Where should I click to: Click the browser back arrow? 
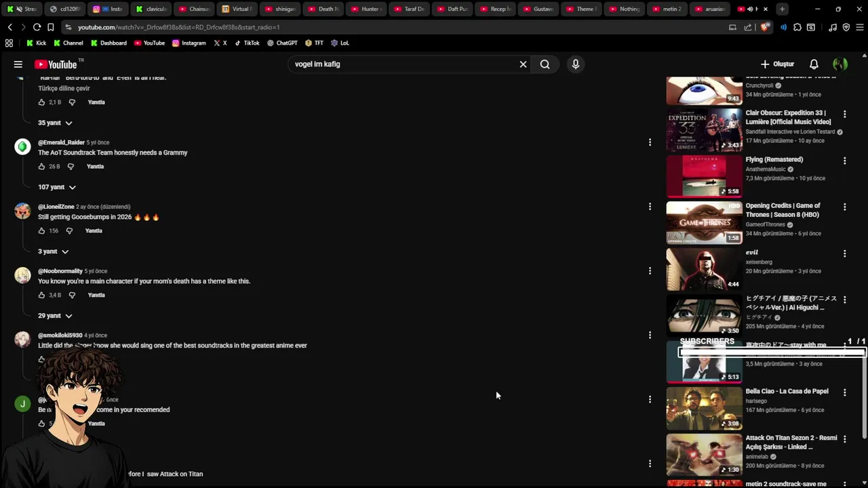pyautogui.click(x=10, y=27)
